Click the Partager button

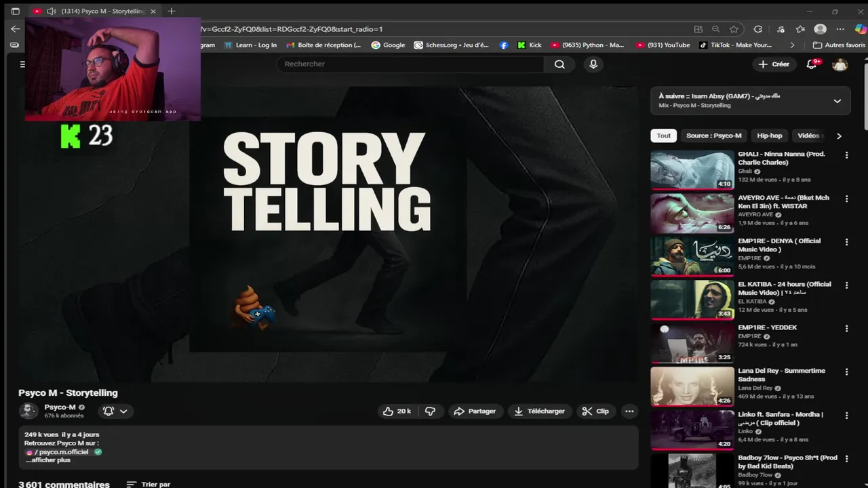475,411
